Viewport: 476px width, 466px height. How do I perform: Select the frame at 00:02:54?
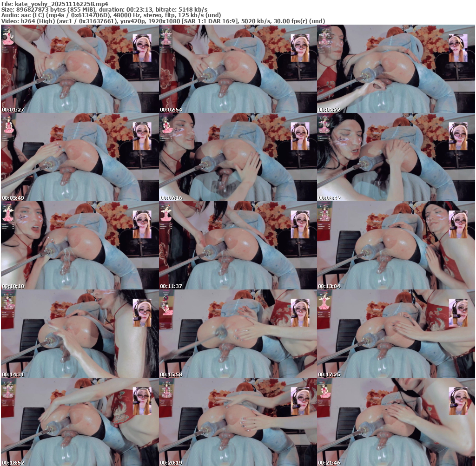[x=238, y=69]
